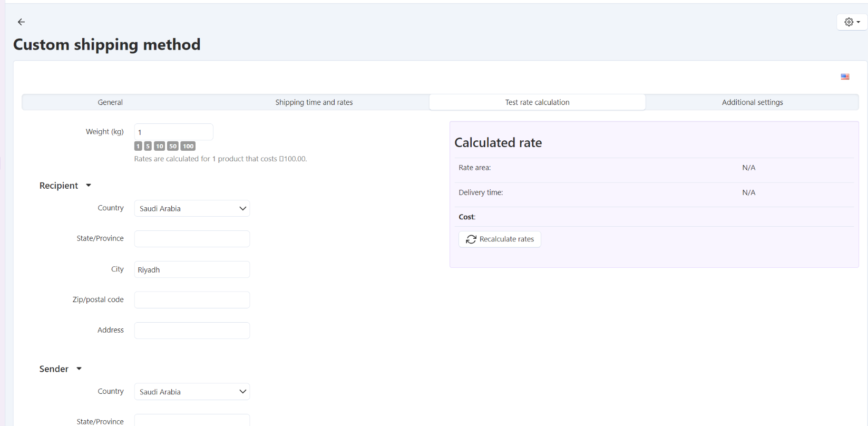Set weight using the 1 kg preset
The height and width of the screenshot is (426, 868).
point(138,146)
